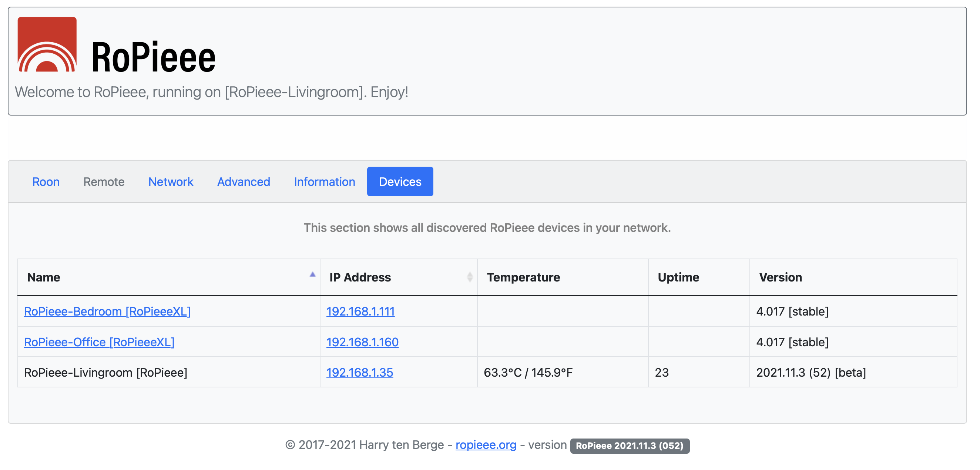Select the 63.3°C / 145.9°F temperature value

pos(528,373)
